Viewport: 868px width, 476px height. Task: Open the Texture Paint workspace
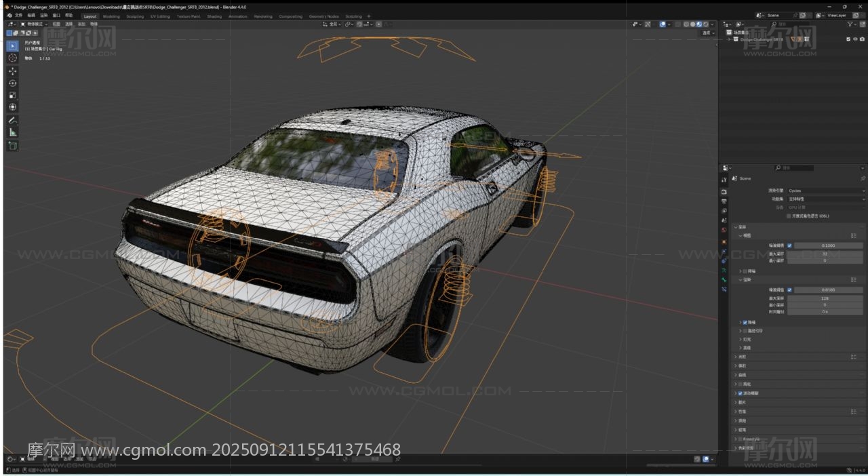click(189, 16)
